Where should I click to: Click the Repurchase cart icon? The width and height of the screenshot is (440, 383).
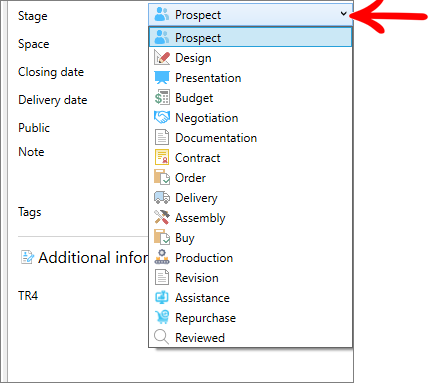tap(162, 317)
